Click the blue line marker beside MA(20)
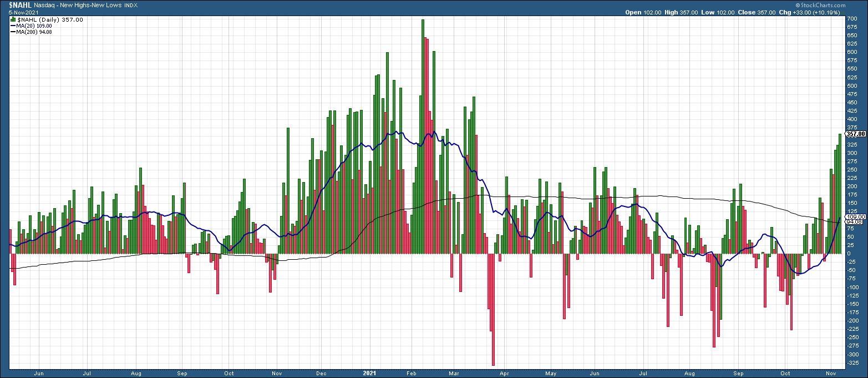 (14, 26)
